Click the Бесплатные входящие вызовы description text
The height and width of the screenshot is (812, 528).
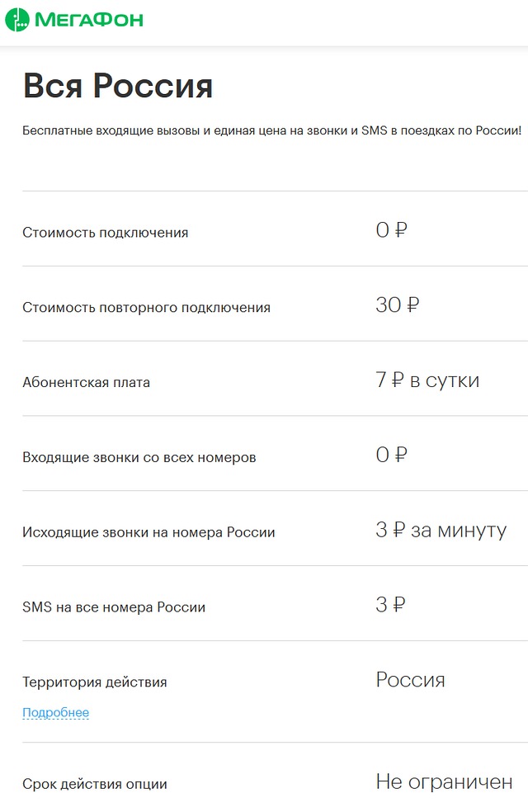click(271, 130)
